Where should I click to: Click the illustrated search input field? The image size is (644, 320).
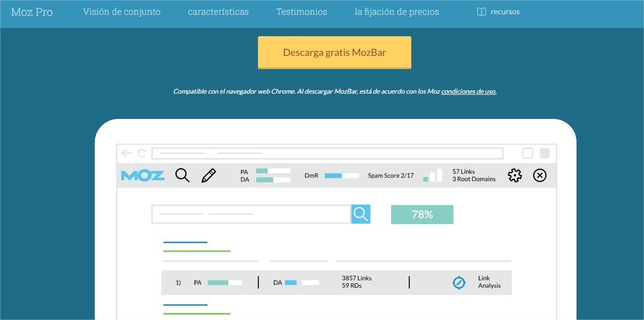coord(251,214)
